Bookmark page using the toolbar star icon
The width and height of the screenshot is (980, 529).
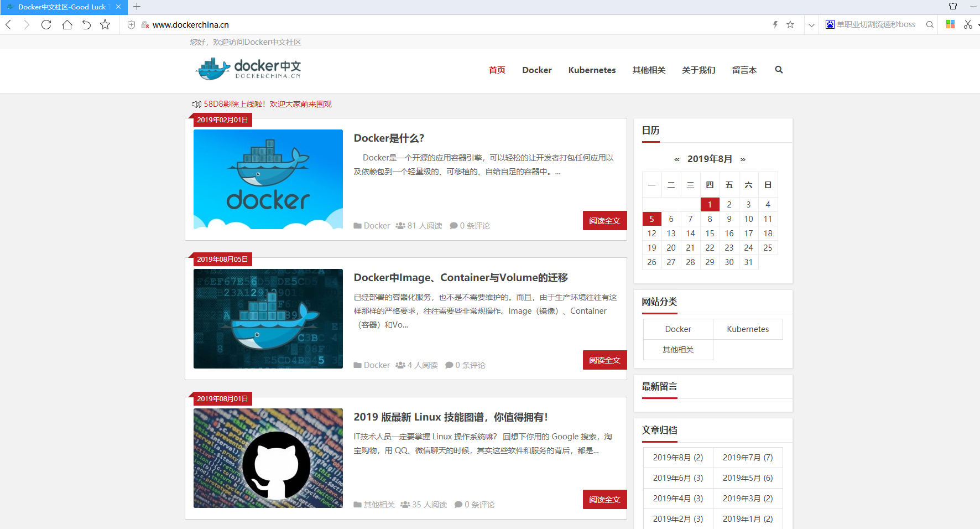(x=105, y=24)
